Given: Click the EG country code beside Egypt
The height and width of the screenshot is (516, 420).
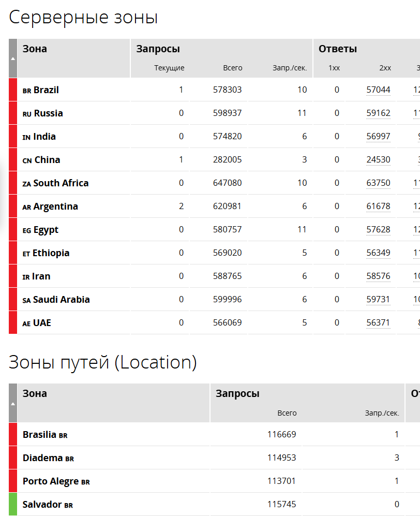Looking at the screenshot, I should coord(27,230).
